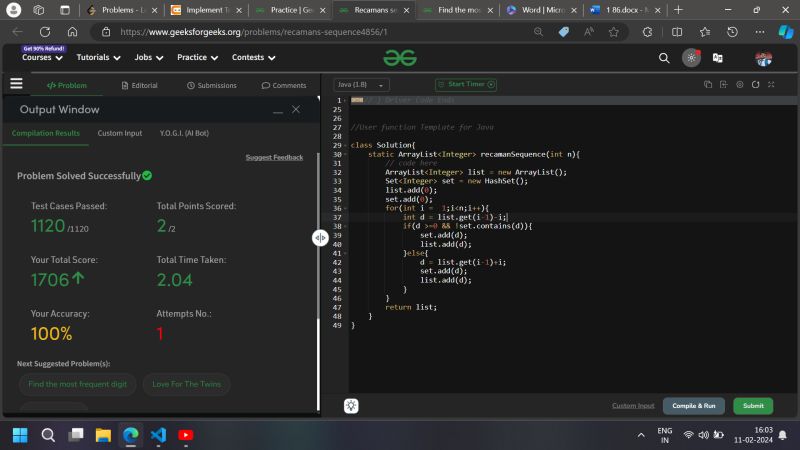This screenshot has height=450, width=800.
Task: Click the lightbulb hint icon below editor
Action: coord(351,405)
